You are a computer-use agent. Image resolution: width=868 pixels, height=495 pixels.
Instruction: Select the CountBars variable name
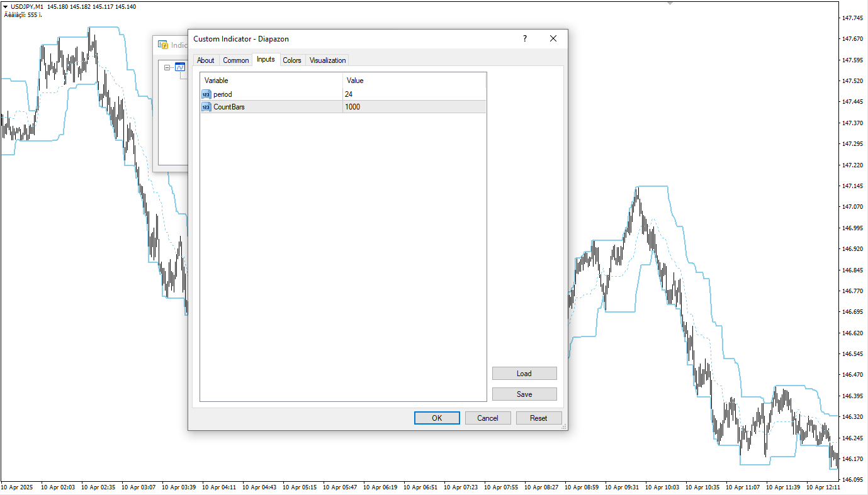click(x=229, y=107)
